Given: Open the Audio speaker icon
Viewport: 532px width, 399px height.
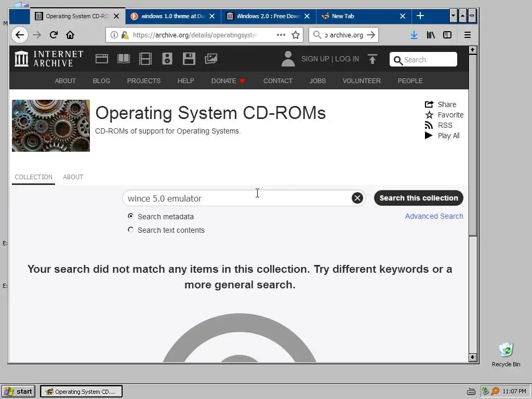Looking at the screenshot, I should 167,59.
